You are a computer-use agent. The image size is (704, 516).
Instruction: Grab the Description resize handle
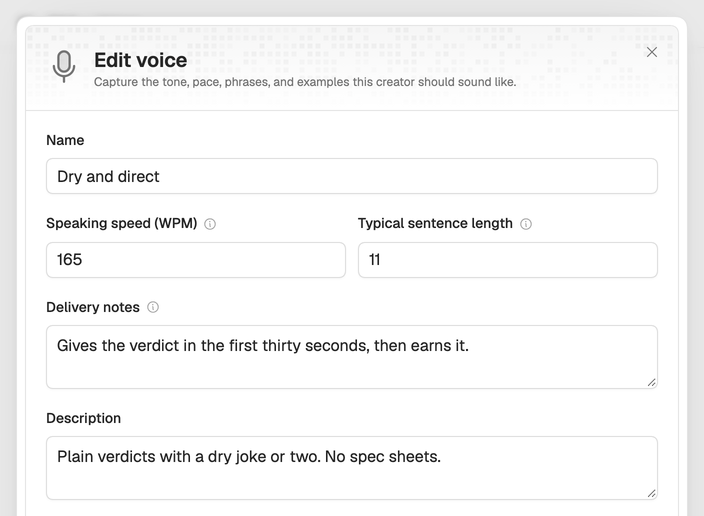pyautogui.click(x=651, y=493)
